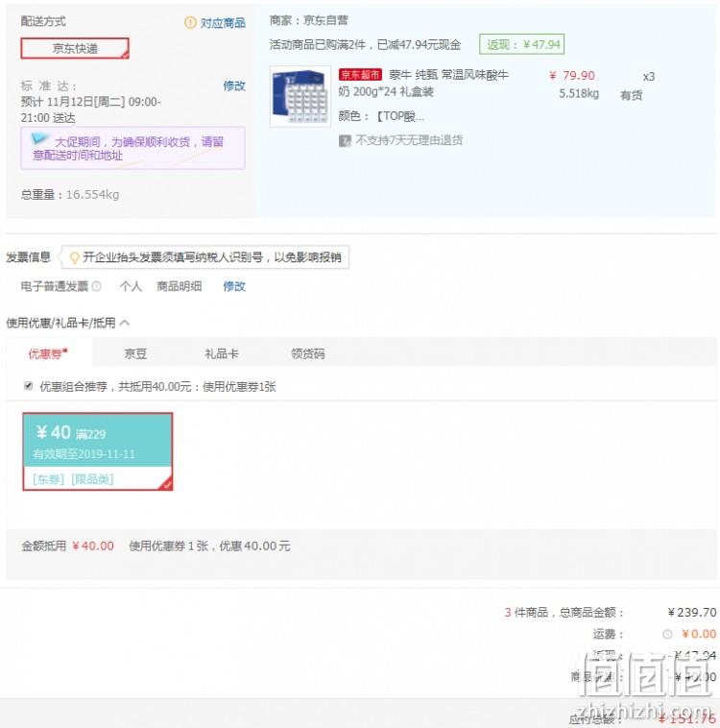Select the 京东快递 delivery option
The width and height of the screenshot is (720, 728).
75,48
